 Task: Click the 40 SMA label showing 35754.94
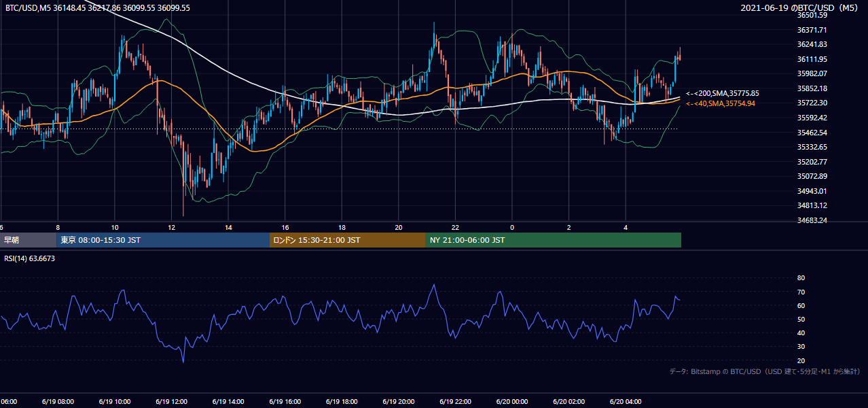(x=721, y=103)
